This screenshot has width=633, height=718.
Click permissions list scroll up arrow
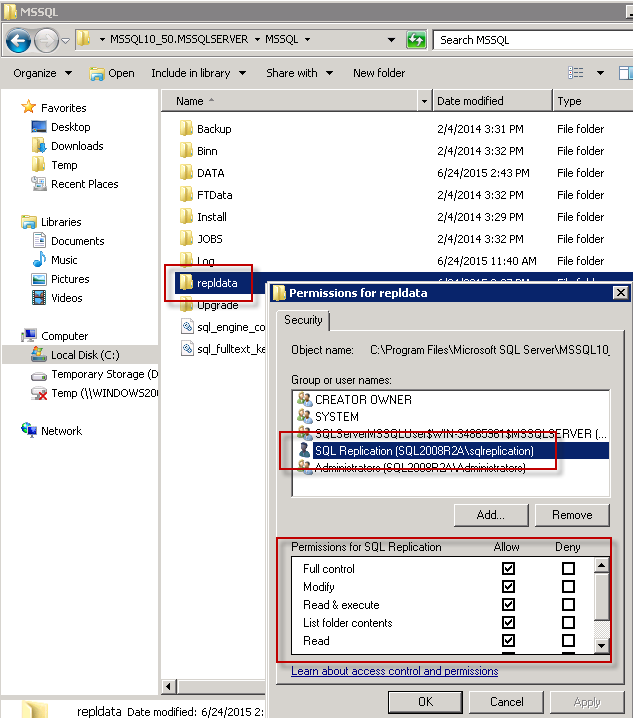[601, 566]
